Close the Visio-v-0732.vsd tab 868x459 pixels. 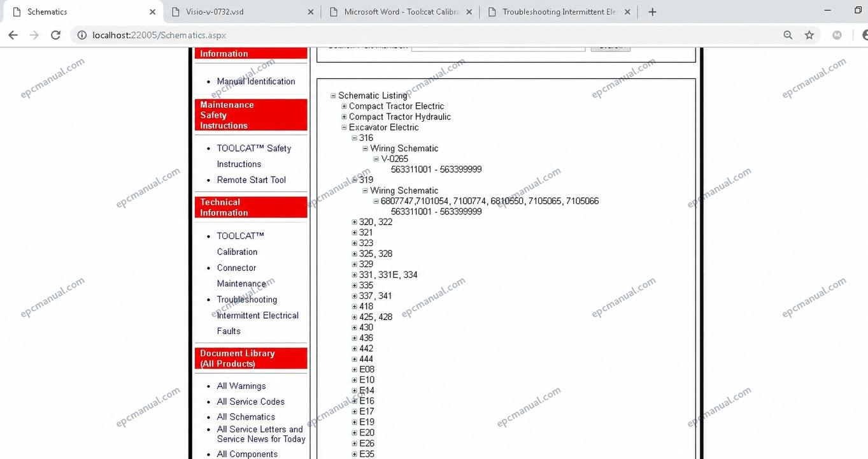point(310,11)
